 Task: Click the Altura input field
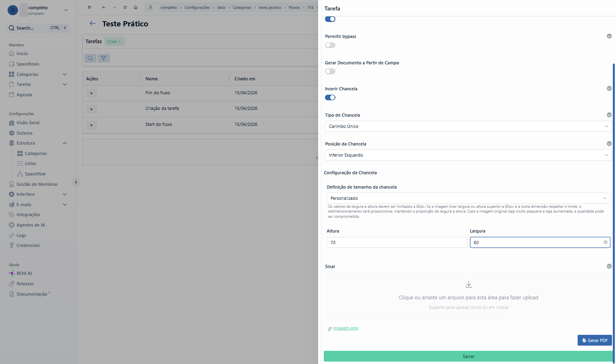coord(397,243)
